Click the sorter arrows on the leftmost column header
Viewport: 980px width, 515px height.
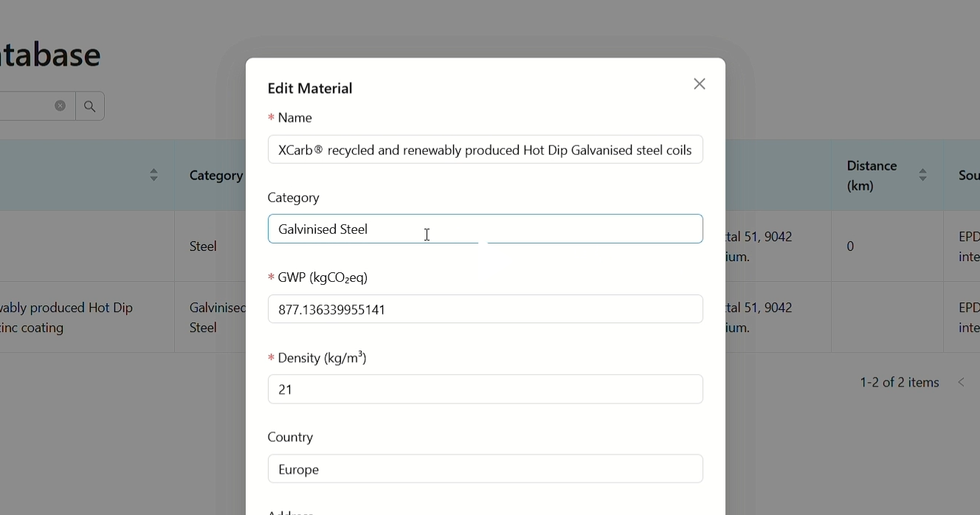tap(153, 175)
